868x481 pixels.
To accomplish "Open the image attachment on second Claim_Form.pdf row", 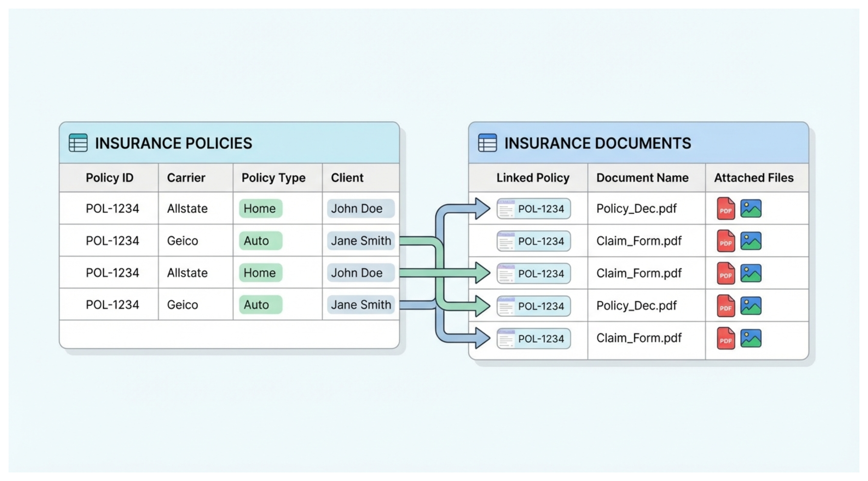I will click(x=751, y=273).
